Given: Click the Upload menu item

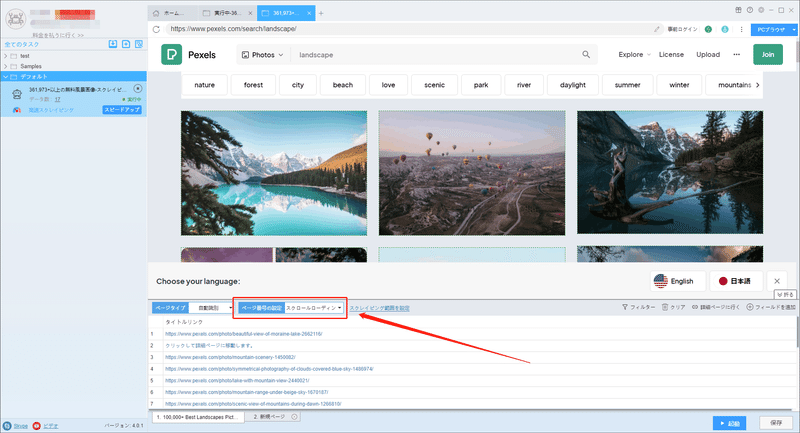Looking at the screenshot, I should [708, 55].
